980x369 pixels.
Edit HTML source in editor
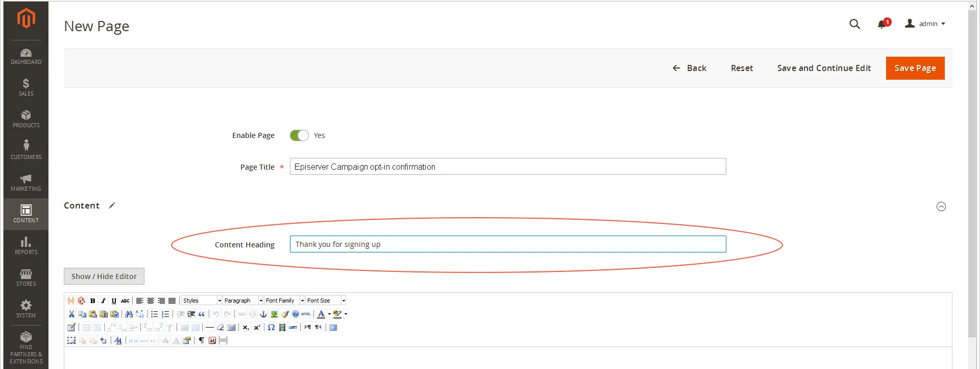(x=306, y=314)
